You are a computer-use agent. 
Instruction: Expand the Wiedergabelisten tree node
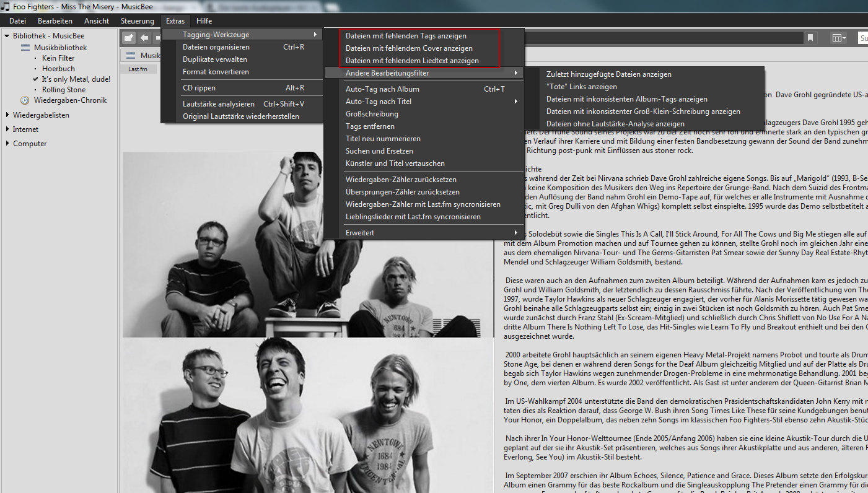(x=7, y=115)
